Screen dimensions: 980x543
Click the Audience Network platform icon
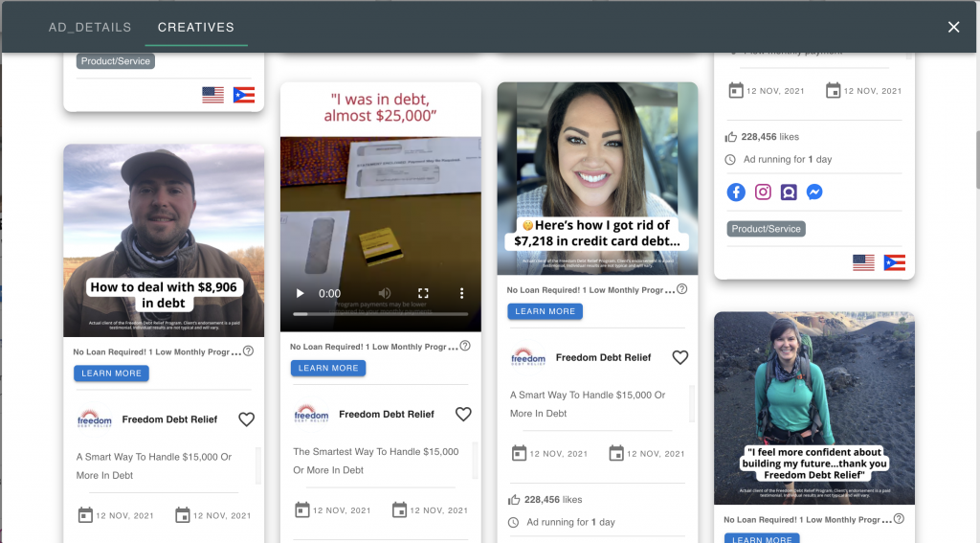tap(789, 192)
